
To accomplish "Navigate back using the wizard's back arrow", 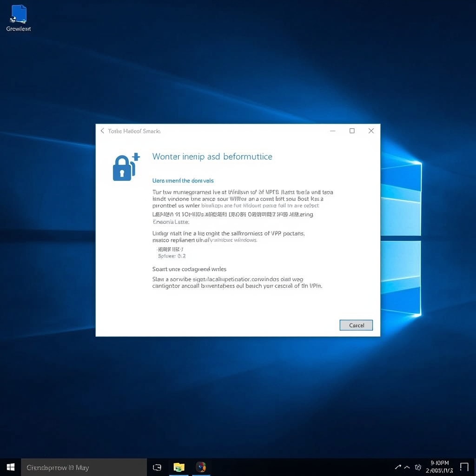I will [102, 131].
